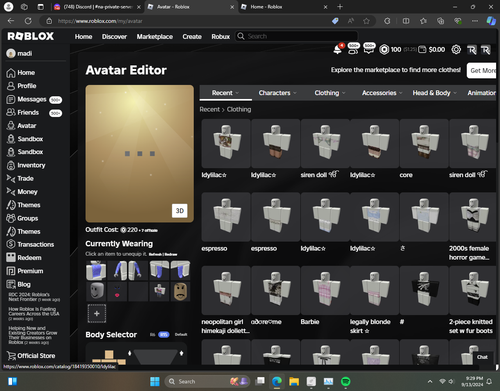The image size is (500, 391).
Task: Go to Marketplace in top navigation
Action: tap(155, 37)
